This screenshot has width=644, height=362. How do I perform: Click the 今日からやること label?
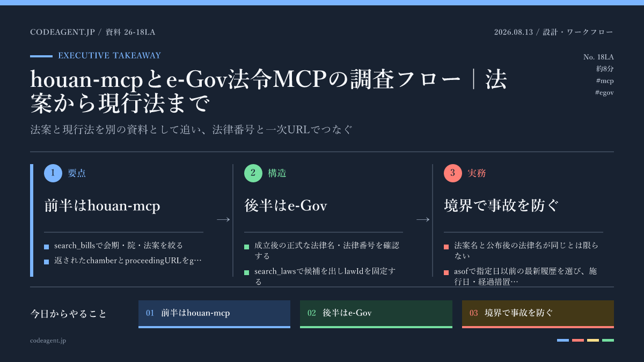pyautogui.click(x=69, y=314)
